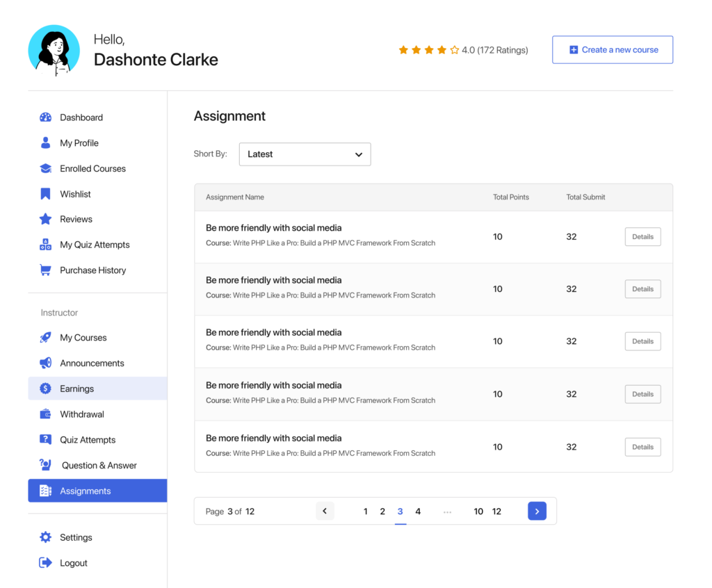Click the first rating star
This screenshot has height=588, width=712.
tap(403, 50)
